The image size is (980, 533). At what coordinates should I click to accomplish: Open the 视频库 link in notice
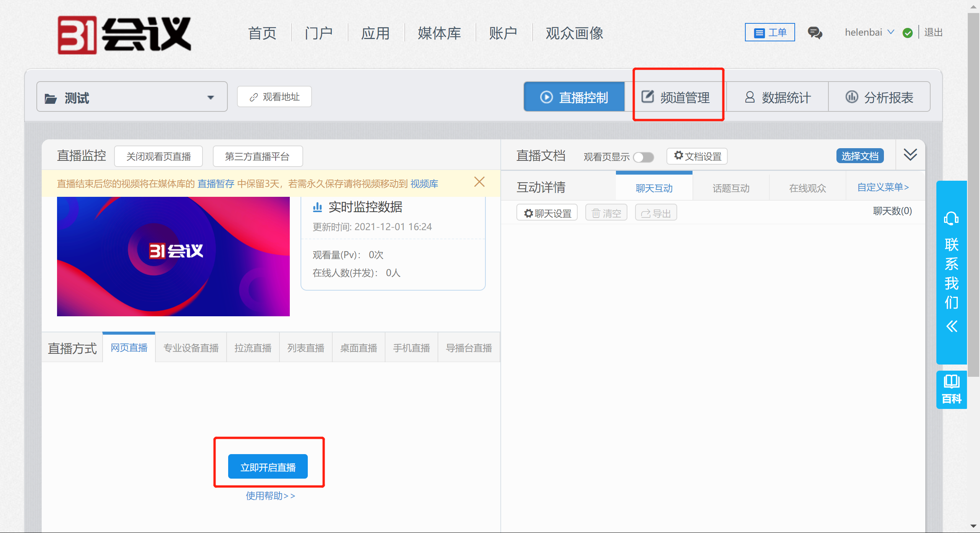[x=424, y=183]
